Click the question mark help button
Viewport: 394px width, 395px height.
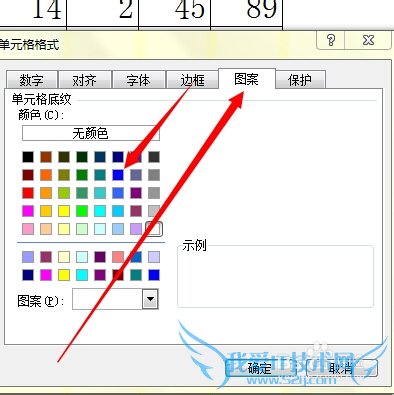[x=331, y=40]
